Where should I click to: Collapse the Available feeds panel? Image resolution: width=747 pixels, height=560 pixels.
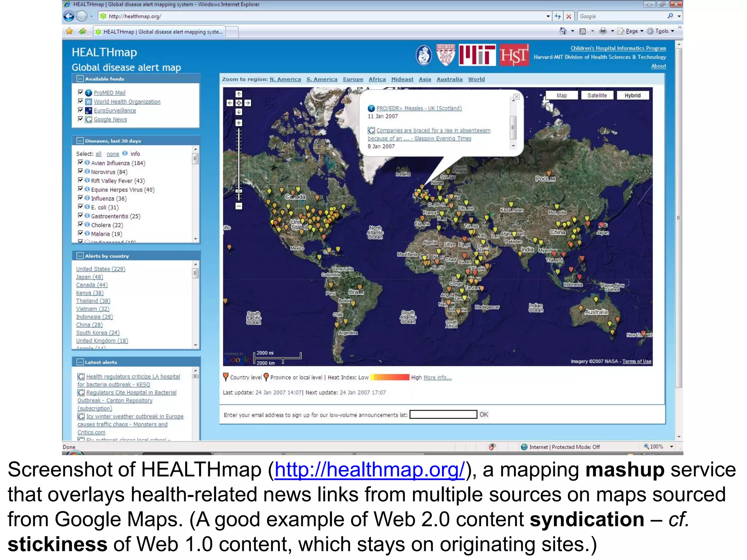point(80,78)
